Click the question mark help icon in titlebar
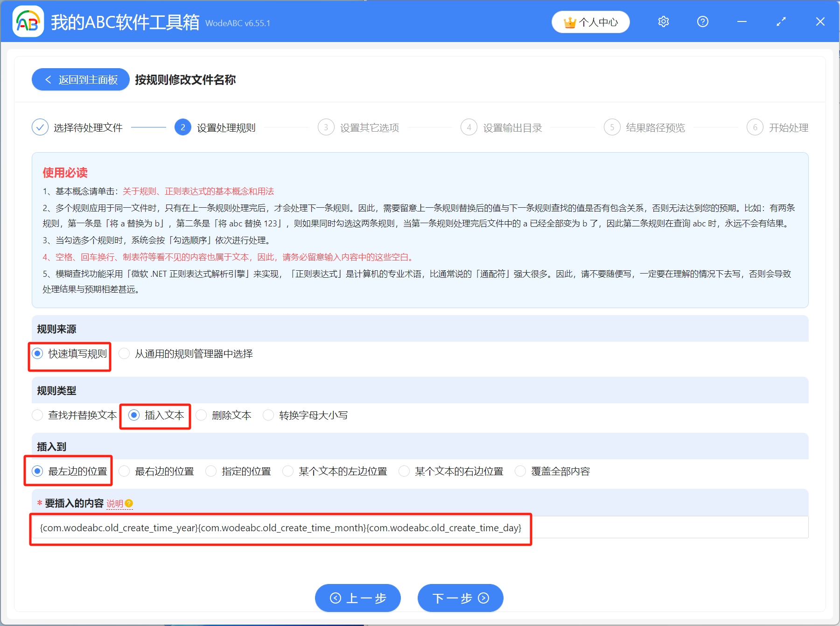 702,21
